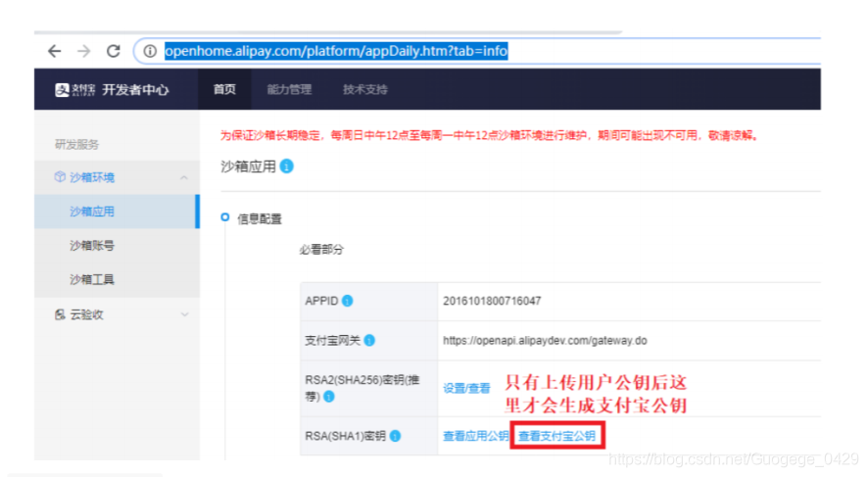Collapse the 沙箱环境 section chevron
The height and width of the screenshot is (477, 868).
pos(184,177)
